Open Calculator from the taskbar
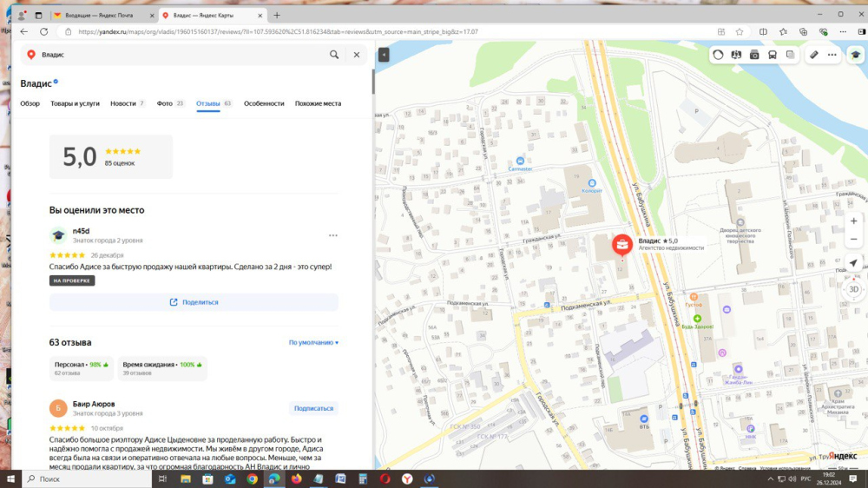The height and width of the screenshot is (488, 868). [363, 479]
